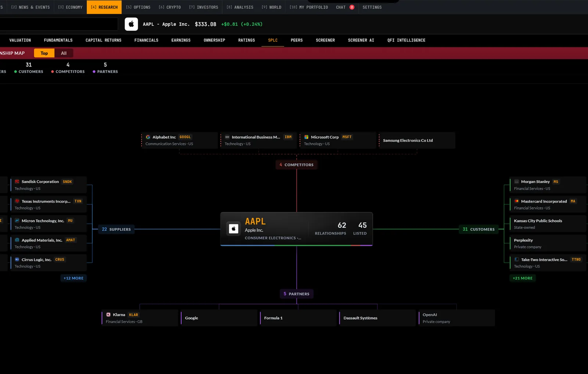Select the SPLC sub-tab
588x374 pixels.
pyautogui.click(x=273, y=40)
